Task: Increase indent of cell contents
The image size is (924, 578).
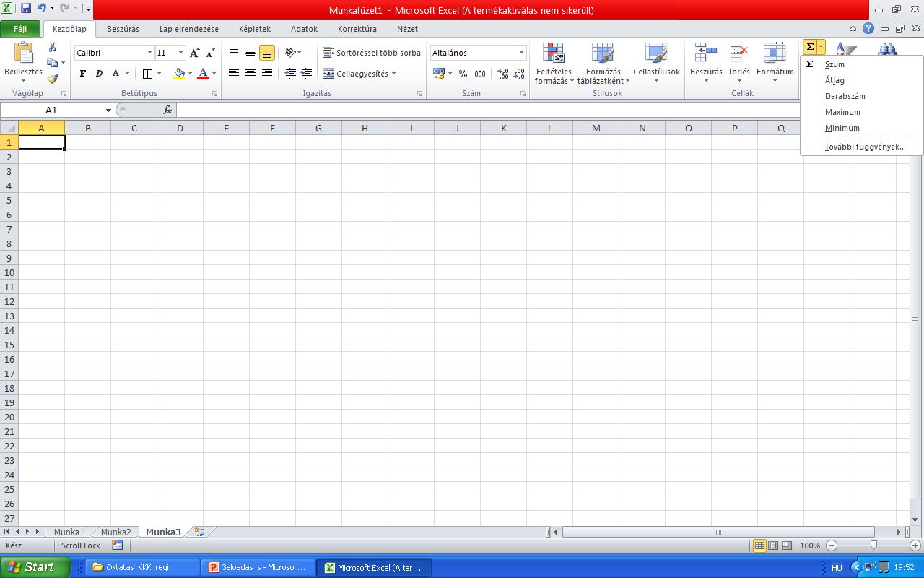Action: point(307,74)
